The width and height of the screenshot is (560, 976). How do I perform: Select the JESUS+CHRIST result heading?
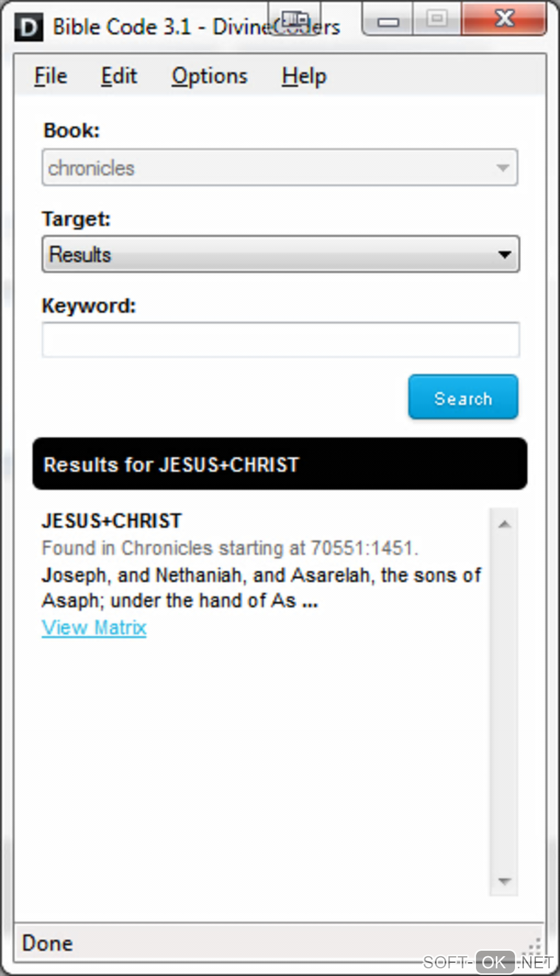pyautogui.click(x=111, y=521)
